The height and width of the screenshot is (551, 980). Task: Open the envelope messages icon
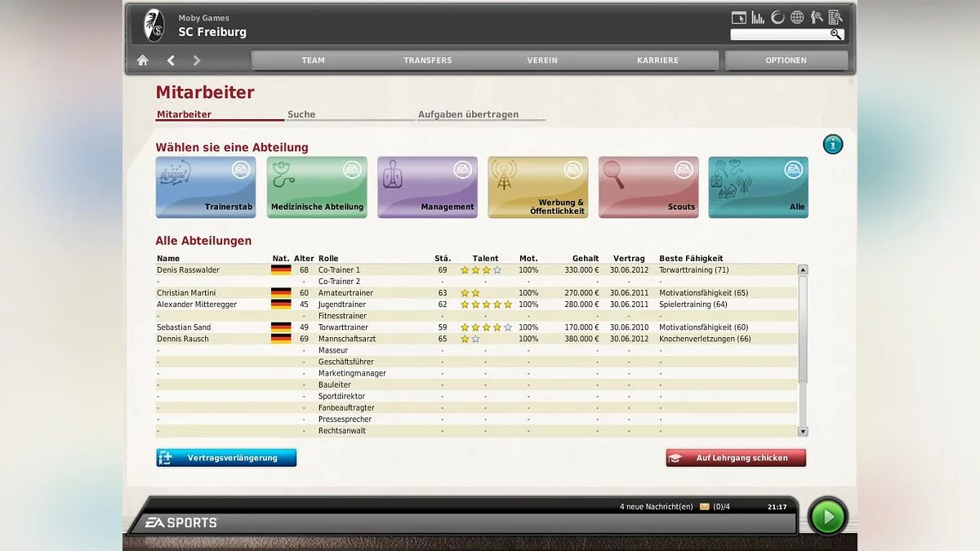pyautogui.click(x=704, y=507)
